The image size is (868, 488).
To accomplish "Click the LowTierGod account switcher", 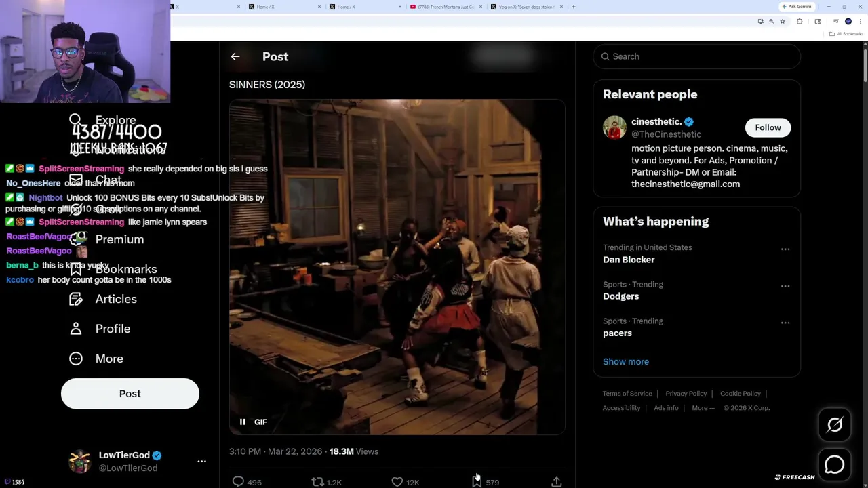I will pos(138,461).
